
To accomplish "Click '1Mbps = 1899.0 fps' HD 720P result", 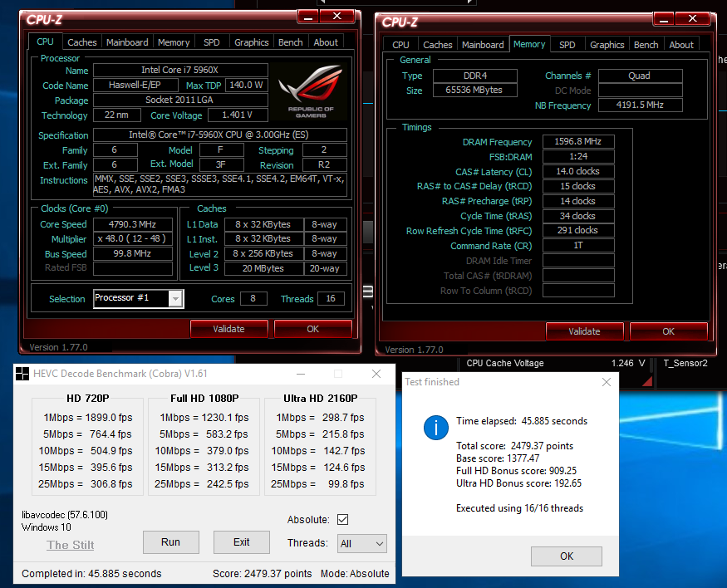I will (x=87, y=418).
